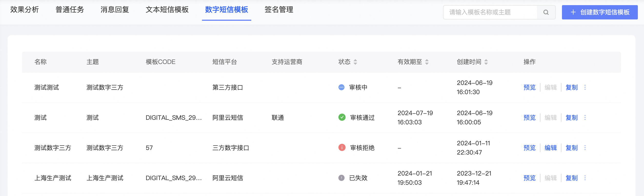This screenshot has width=644, height=196.
Task: Click the green 审核通过 check icon
Action: (x=342, y=117)
